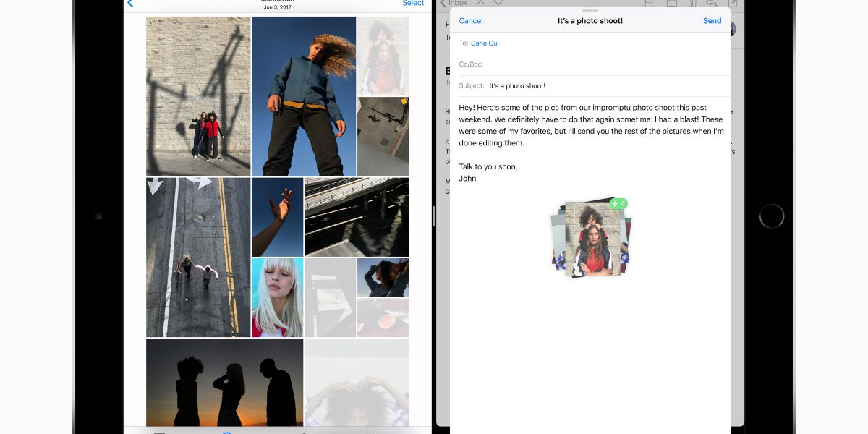Open overpass structure photo
This screenshot has height=434, width=868.
tap(357, 217)
